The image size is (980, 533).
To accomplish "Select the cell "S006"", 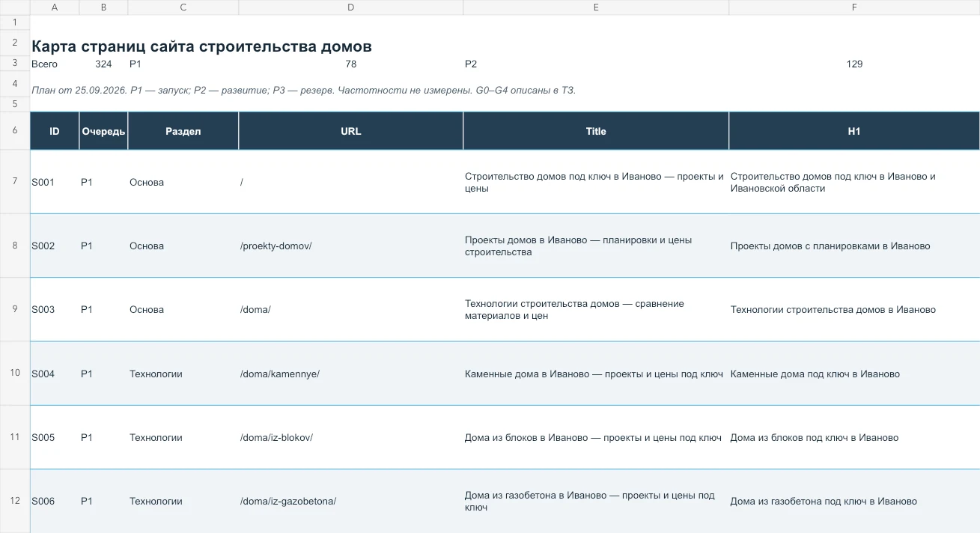I will [x=55, y=501].
